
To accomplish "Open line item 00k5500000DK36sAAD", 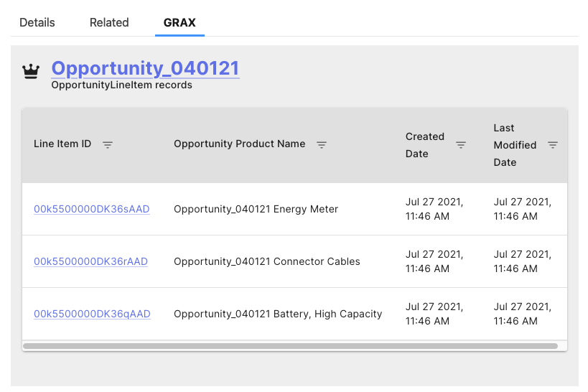I will [91, 209].
